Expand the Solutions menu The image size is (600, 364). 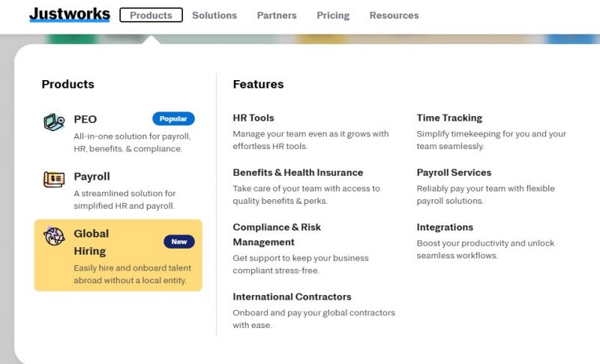[x=214, y=15]
